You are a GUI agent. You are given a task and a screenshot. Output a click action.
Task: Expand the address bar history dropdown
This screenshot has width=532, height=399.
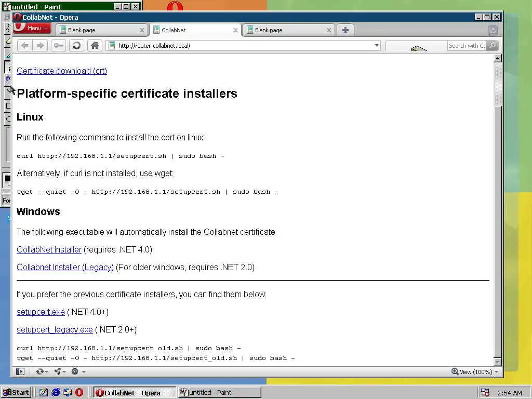[x=377, y=46]
